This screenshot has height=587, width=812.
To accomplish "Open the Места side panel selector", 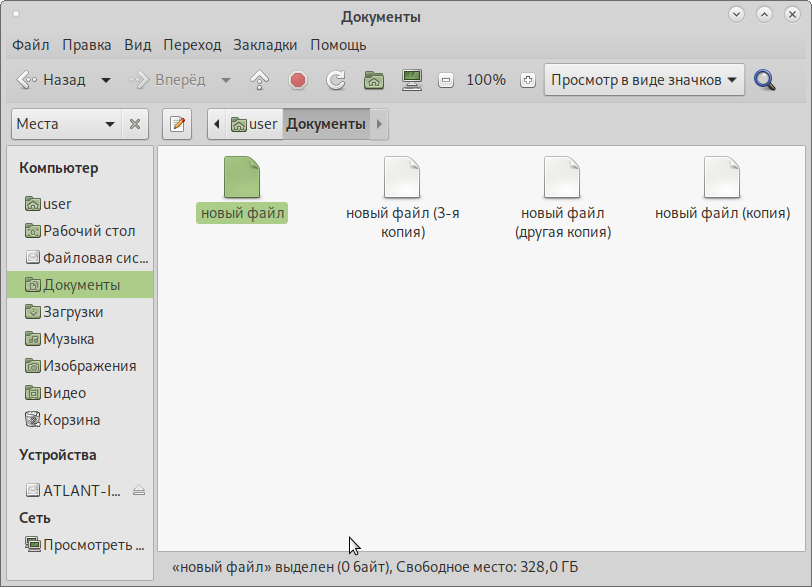I will 66,124.
